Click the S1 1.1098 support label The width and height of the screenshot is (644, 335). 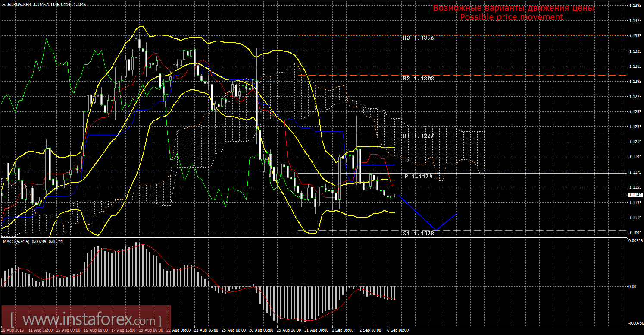click(x=419, y=233)
